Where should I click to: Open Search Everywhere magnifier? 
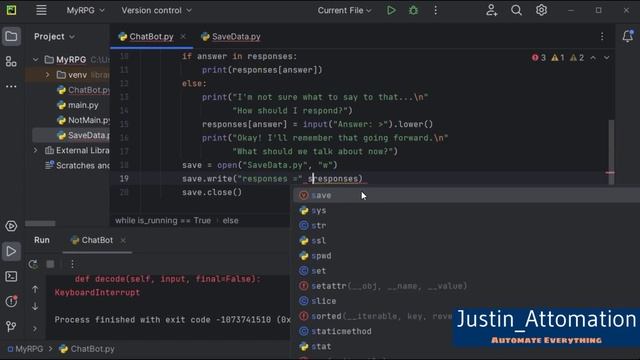coord(516,10)
